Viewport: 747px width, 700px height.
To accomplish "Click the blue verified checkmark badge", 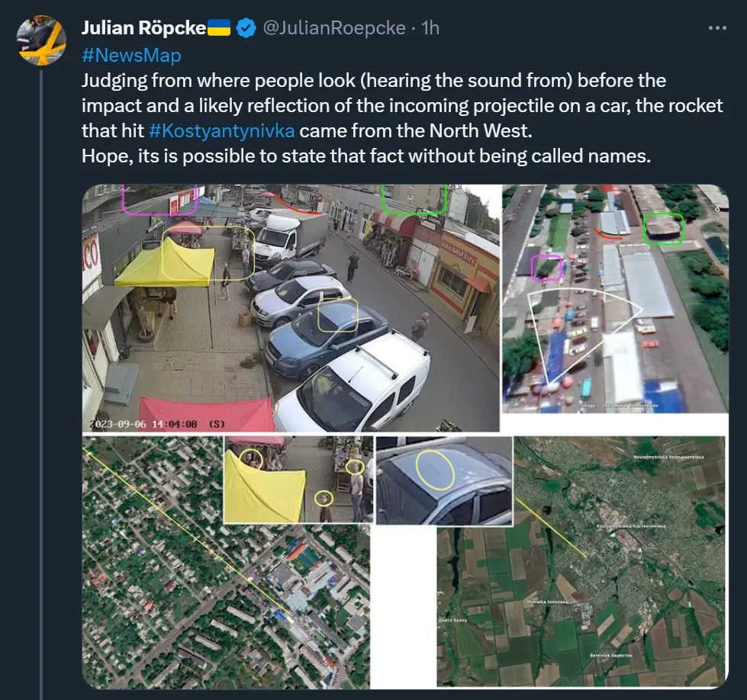I will [x=245, y=29].
